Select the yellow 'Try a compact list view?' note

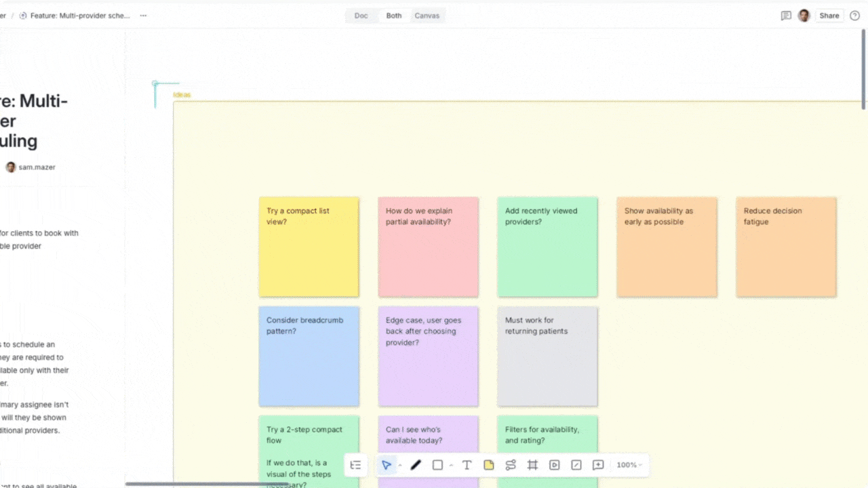click(x=309, y=247)
